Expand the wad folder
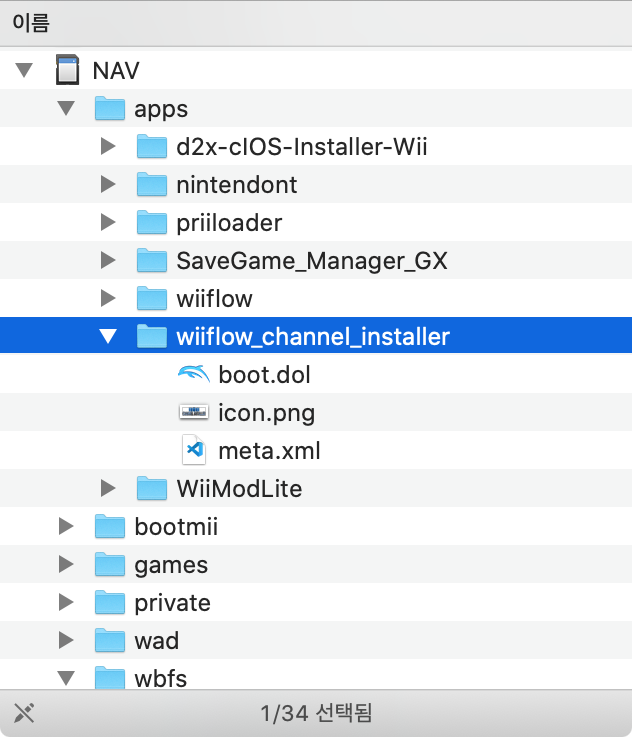This screenshot has height=737, width=632. (x=66, y=641)
